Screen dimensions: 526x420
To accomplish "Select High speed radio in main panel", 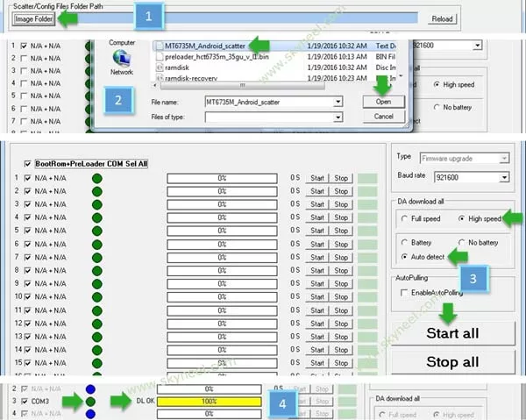I will (x=462, y=218).
